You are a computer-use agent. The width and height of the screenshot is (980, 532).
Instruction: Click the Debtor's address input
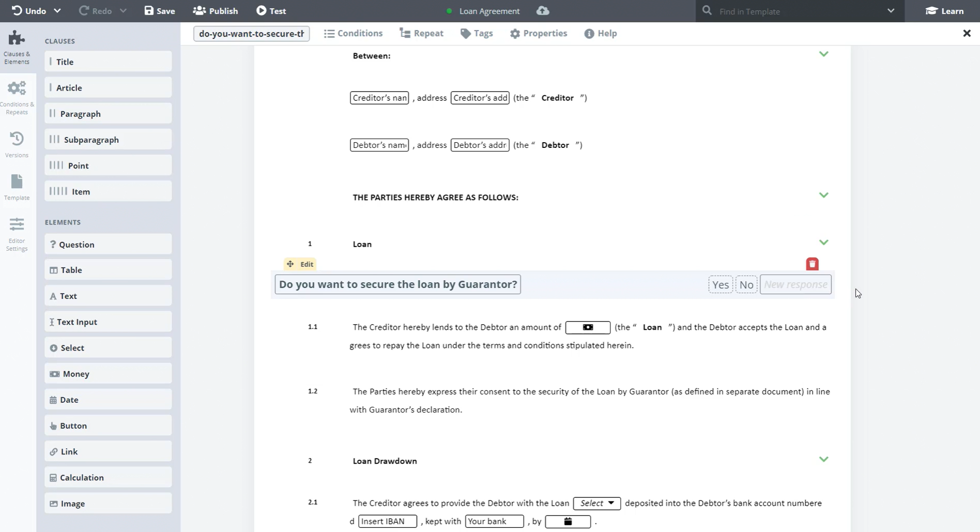pos(480,145)
